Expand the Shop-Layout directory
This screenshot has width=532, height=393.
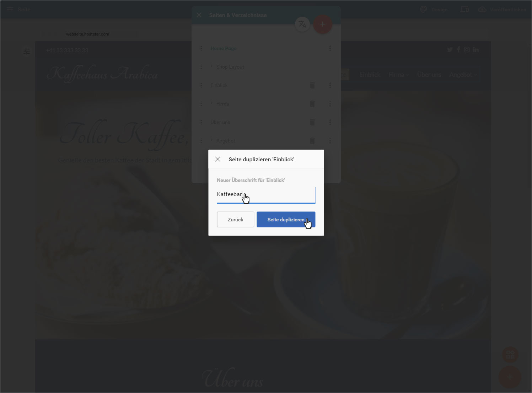coord(211,66)
